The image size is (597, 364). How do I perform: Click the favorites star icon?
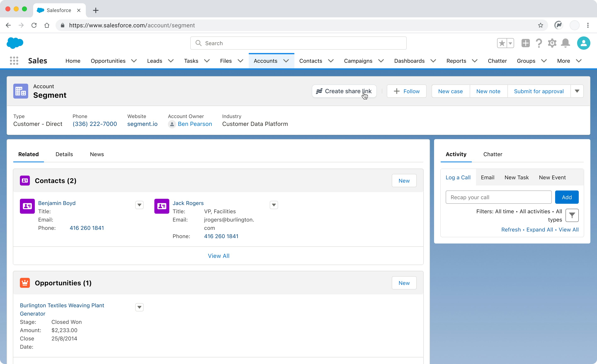502,43
